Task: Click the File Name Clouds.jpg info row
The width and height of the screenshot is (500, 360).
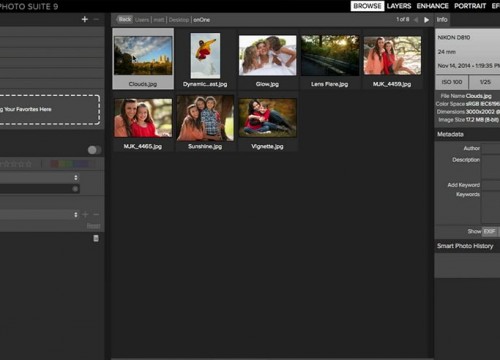Action: [x=466, y=96]
